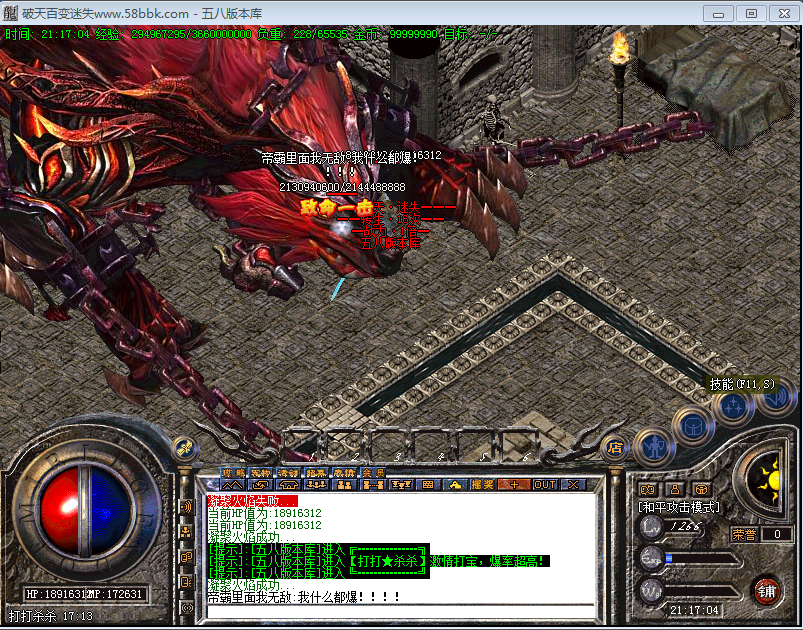Click the round 店 shop button
This screenshot has height=630, width=803.
[615, 448]
